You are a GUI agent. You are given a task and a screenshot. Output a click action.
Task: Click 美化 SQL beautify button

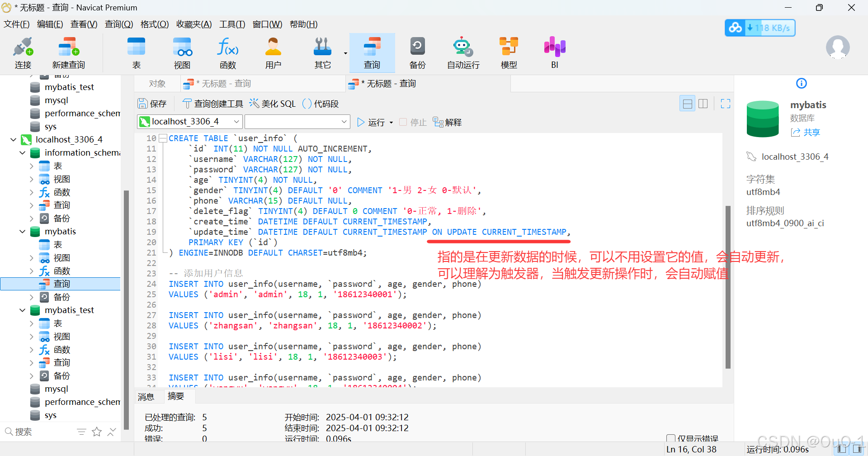273,104
